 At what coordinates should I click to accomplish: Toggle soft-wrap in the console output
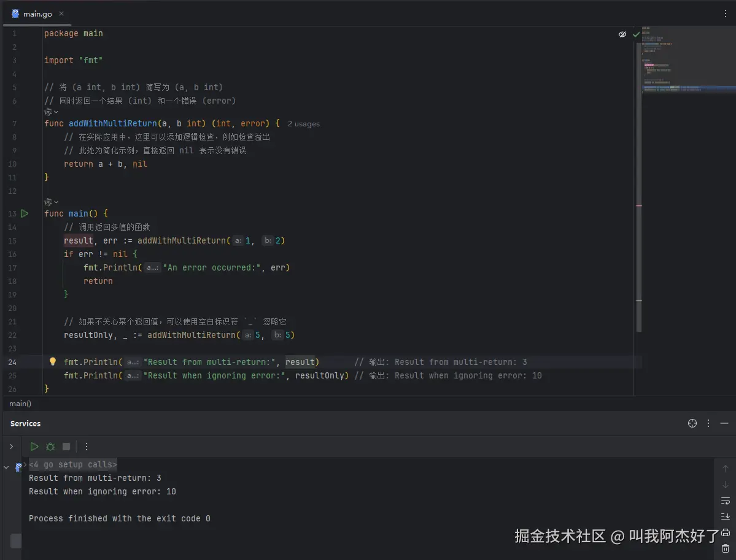[725, 501]
